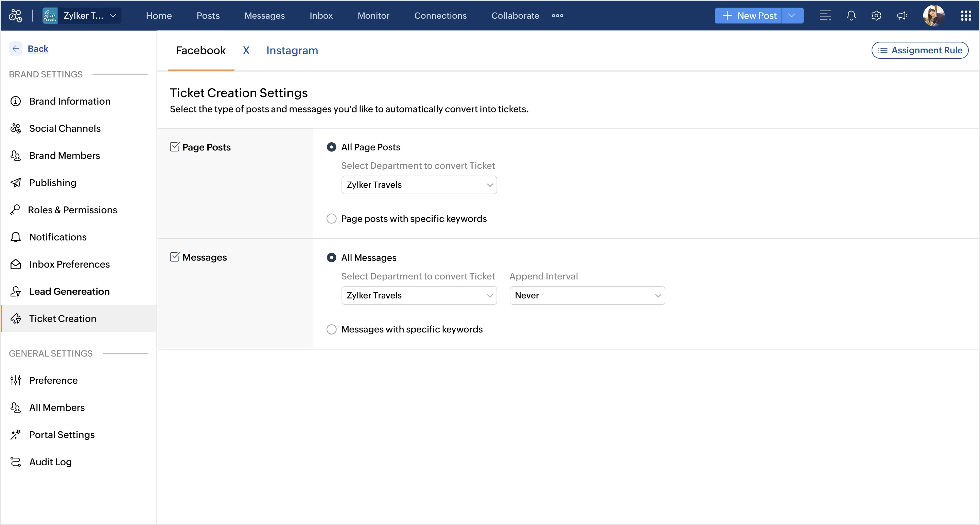Open the Connections menu item
This screenshot has height=525, width=980.
click(x=440, y=16)
